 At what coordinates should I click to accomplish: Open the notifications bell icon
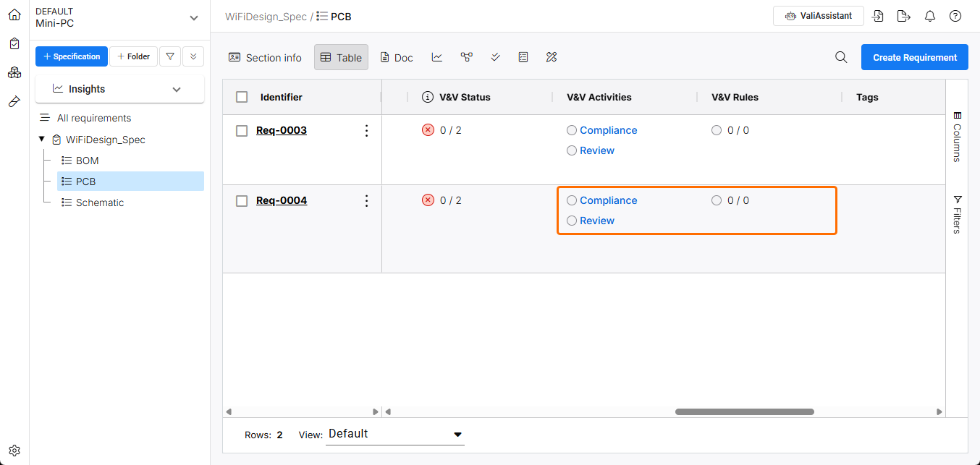[x=930, y=16]
